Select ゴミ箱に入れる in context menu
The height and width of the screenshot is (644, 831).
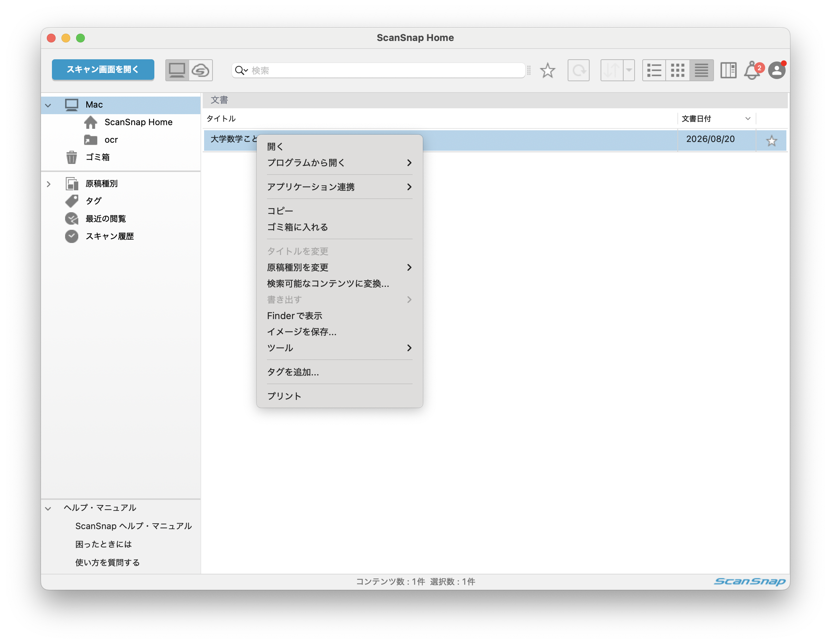(x=339, y=227)
